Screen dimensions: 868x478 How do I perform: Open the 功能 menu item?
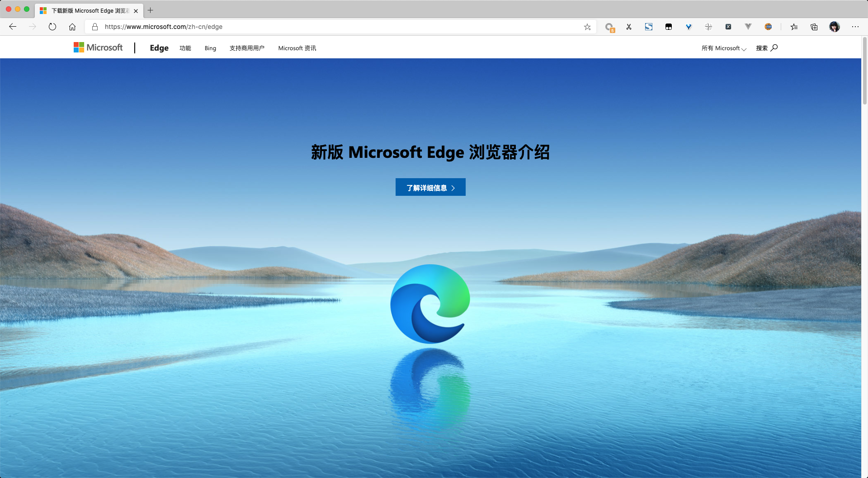tap(185, 48)
